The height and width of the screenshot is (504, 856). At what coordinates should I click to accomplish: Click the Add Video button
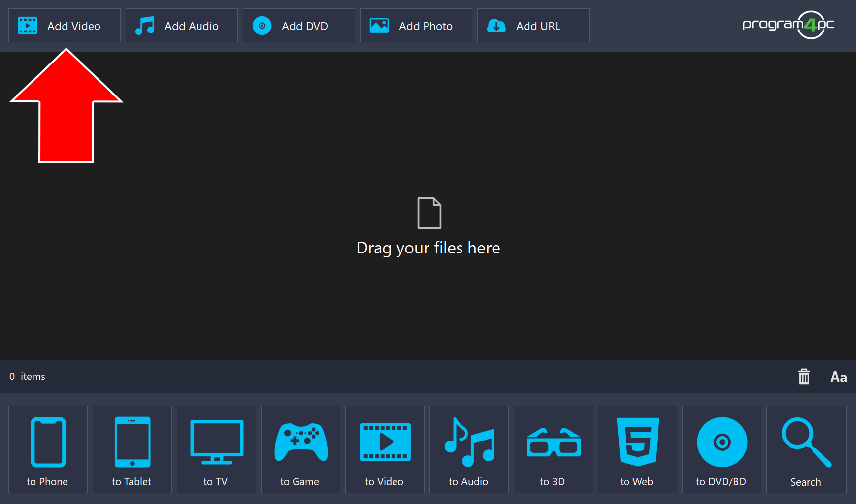(64, 26)
